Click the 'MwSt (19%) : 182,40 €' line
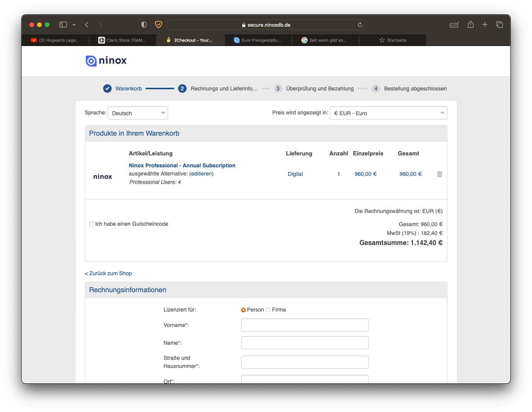 point(415,233)
